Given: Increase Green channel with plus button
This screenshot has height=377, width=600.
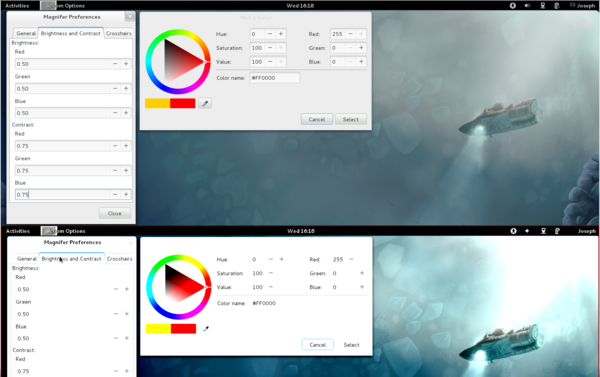Looking at the screenshot, I should pos(361,48).
